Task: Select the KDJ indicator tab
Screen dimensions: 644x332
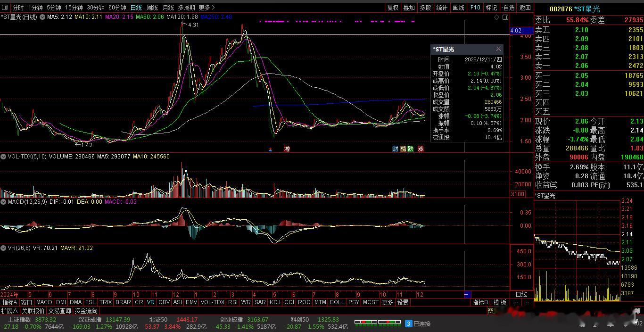Action: point(274,302)
